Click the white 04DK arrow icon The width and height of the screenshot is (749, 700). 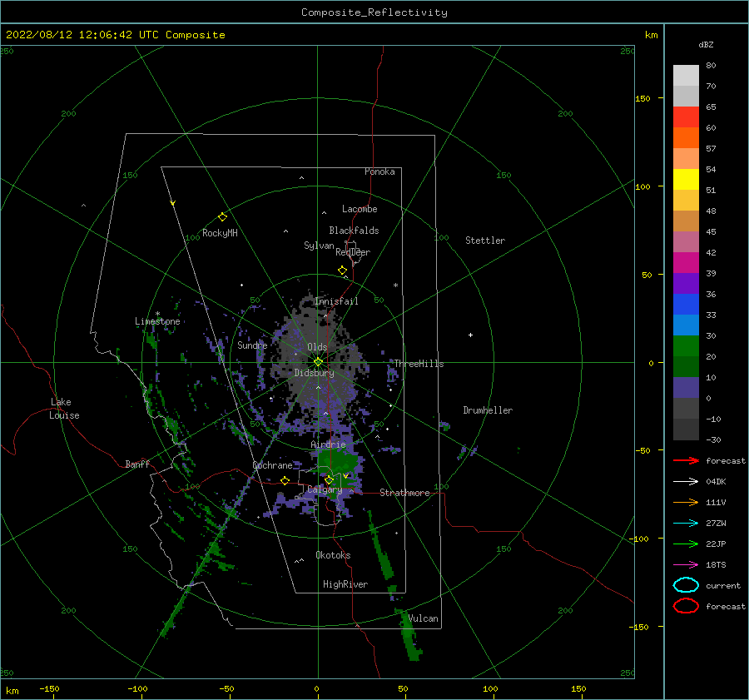[686, 481]
